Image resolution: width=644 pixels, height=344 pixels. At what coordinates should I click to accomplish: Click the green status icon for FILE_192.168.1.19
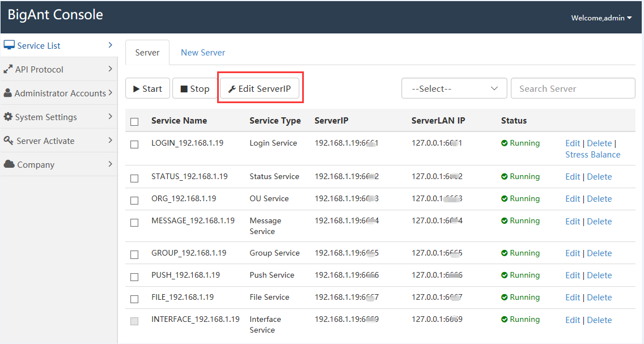tap(505, 298)
